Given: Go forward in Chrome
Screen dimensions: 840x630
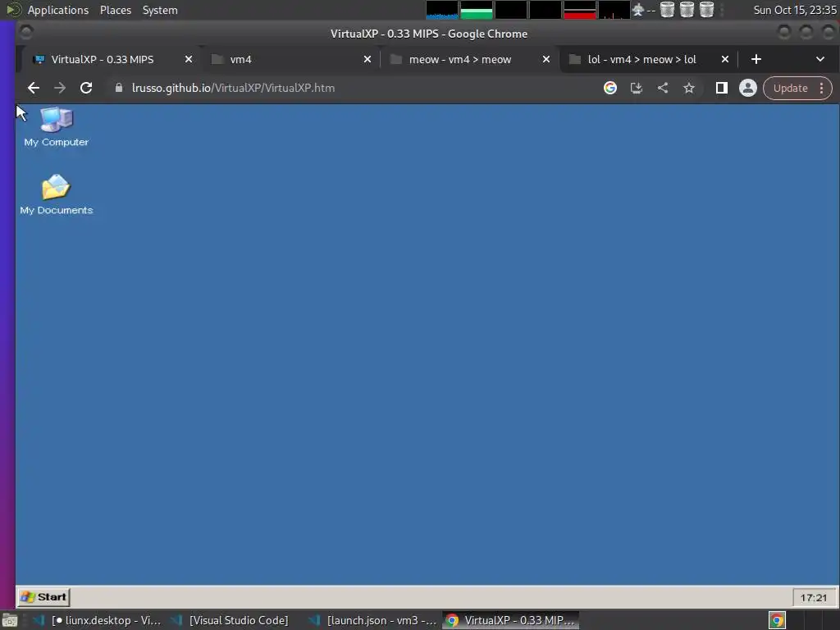Looking at the screenshot, I should [x=59, y=88].
